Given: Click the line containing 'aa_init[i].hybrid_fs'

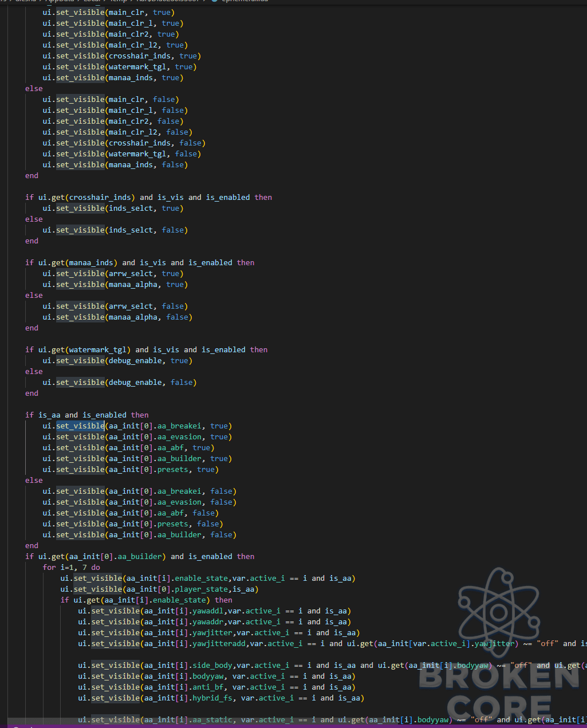Looking at the screenshot, I should coord(222,698).
